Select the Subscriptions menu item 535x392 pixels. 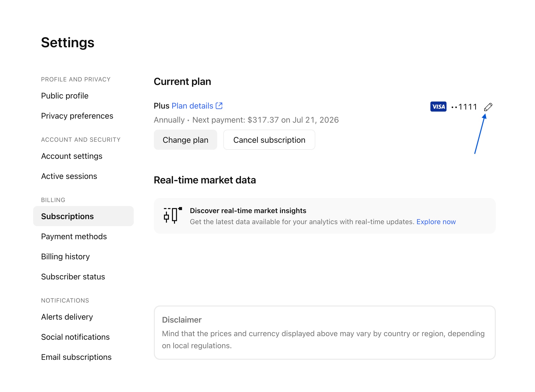pyautogui.click(x=67, y=216)
